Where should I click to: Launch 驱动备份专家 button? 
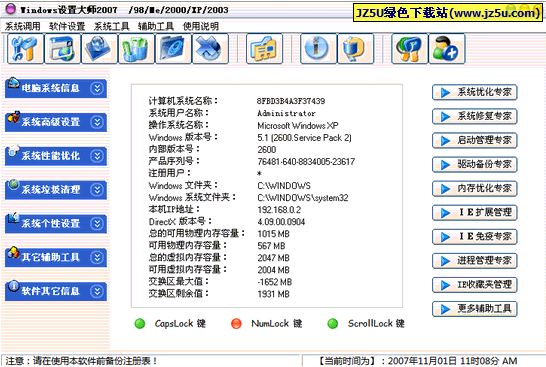click(x=475, y=164)
